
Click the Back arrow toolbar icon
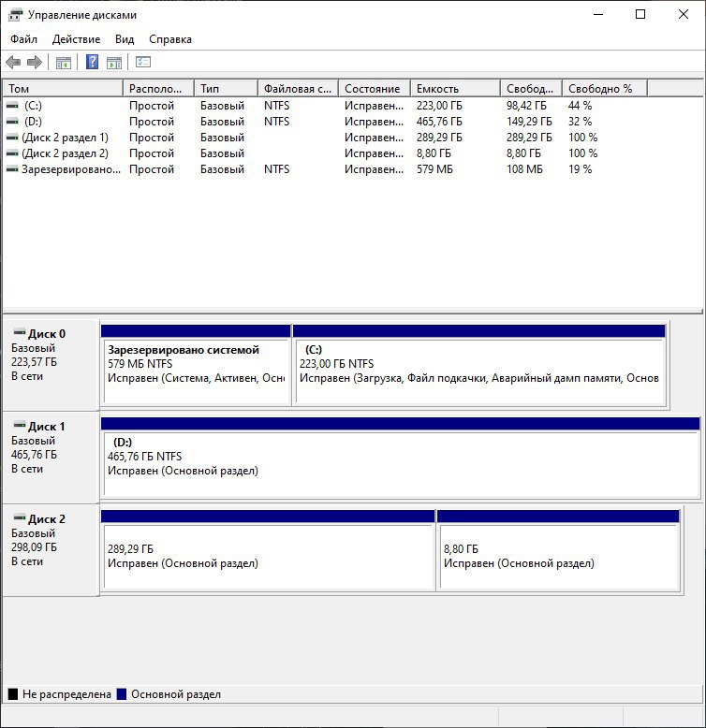click(x=13, y=62)
